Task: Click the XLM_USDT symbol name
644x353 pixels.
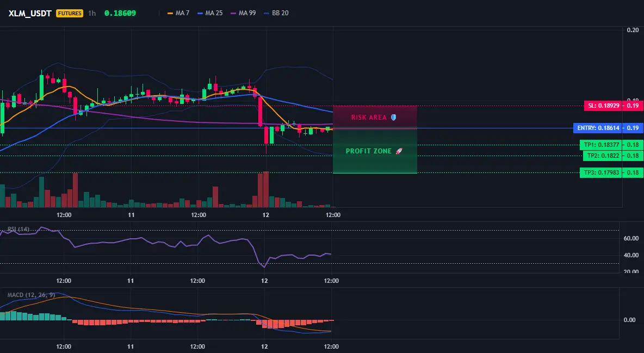Action: pyautogui.click(x=30, y=13)
